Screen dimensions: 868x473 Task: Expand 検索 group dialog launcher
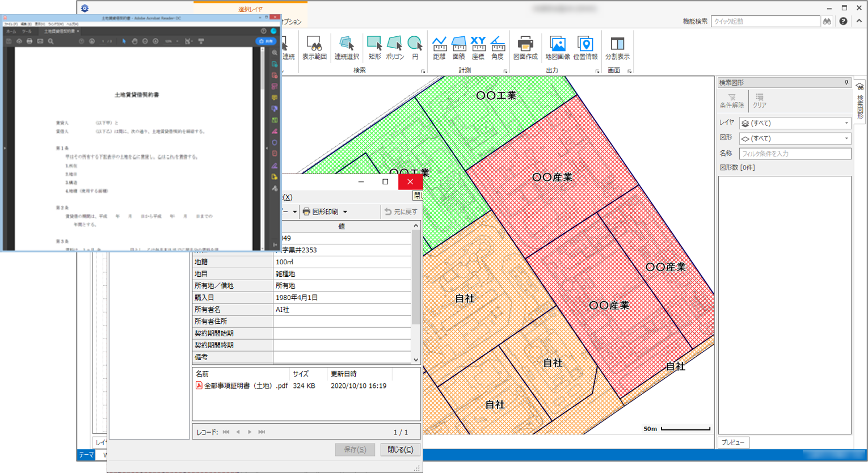pos(423,71)
